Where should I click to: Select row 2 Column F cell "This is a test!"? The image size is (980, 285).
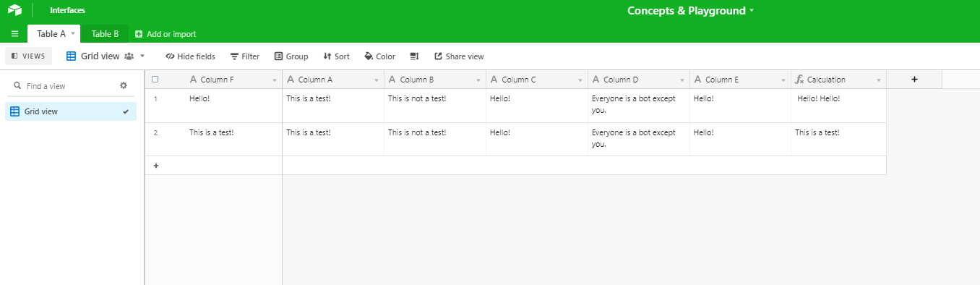(x=233, y=139)
